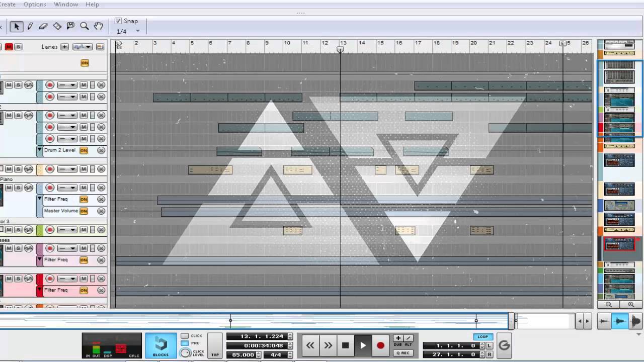Toggle the Snap checkbox

(x=118, y=21)
